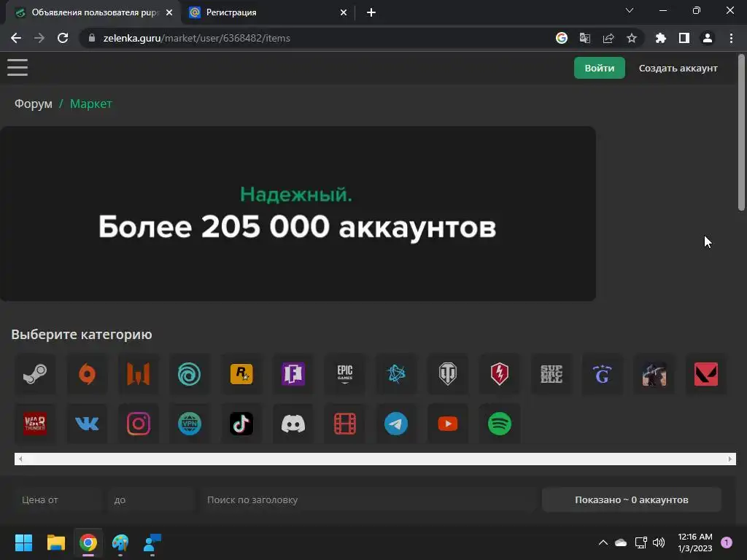Select the Steam category icon

35,374
